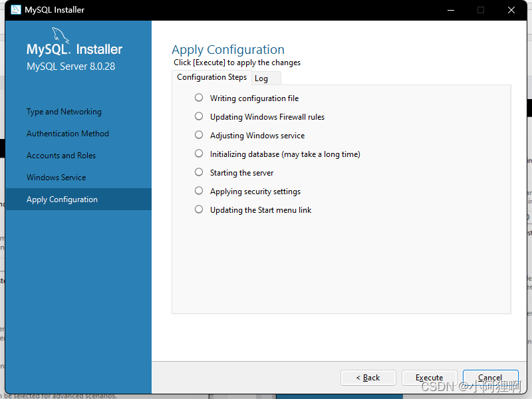Click the Initializing database step circle
The width and height of the screenshot is (532, 399).
[x=199, y=154]
